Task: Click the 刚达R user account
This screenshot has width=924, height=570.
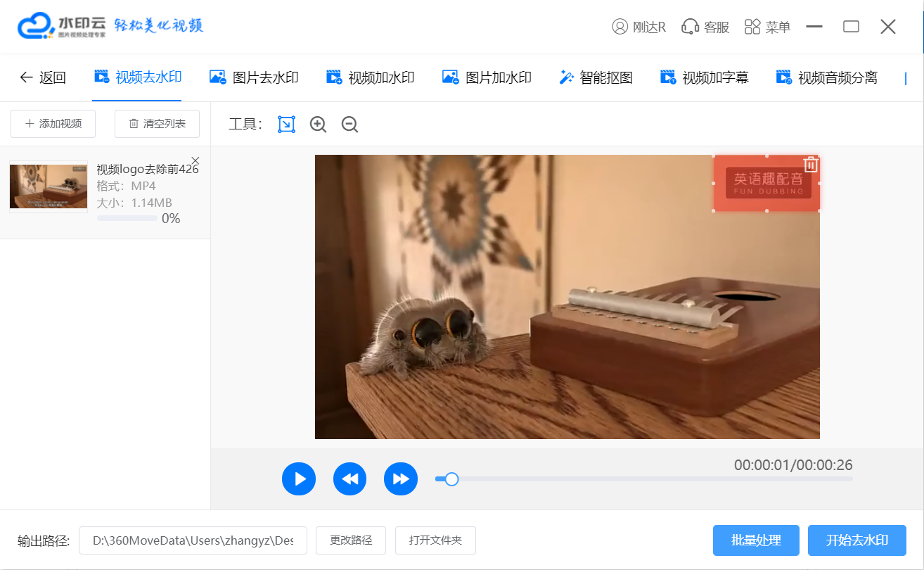Action: (639, 27)
